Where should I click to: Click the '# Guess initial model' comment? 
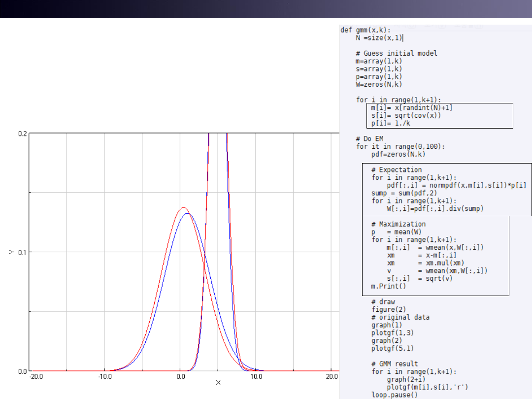(x=396, y=53)
